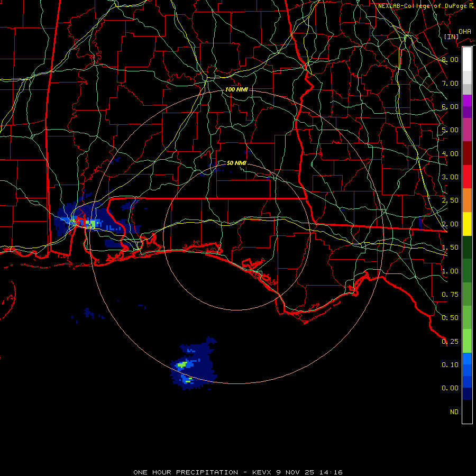Select the 0.10 legend value
The height and width of the screenshot is (476, 476).
[x=450, y=365]
